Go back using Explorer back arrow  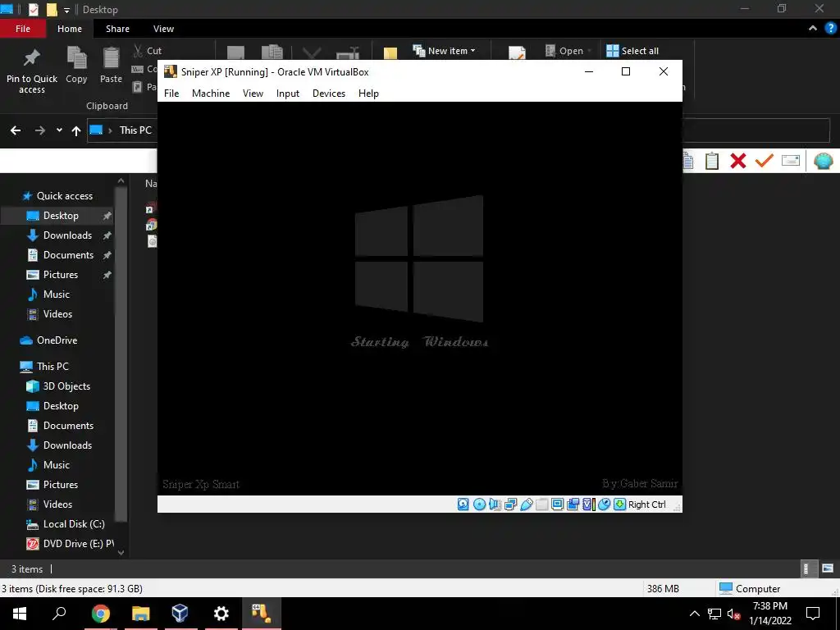pos(16,130)
